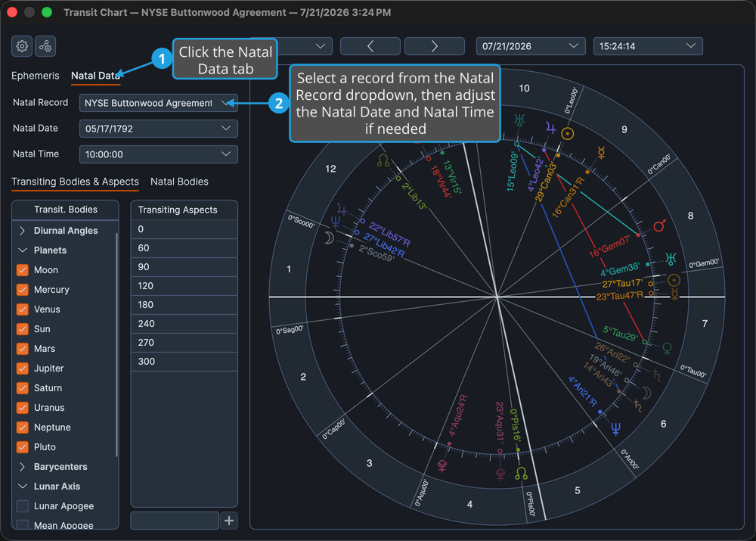Click the new aspect input field

[x=175, y=521]
